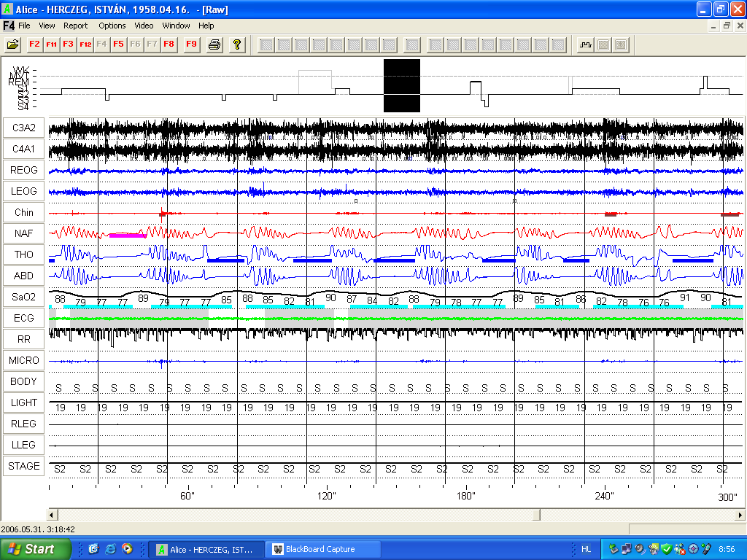Click the 2006.05.31. 3:18:42 status text
747x560 pixels.
pos(38,529)
